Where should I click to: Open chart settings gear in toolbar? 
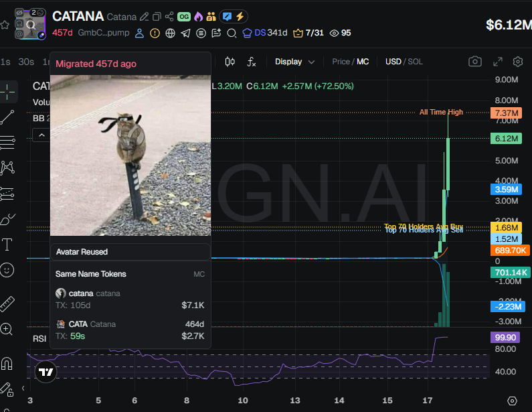pyautogui.click(x=518, y=62)
